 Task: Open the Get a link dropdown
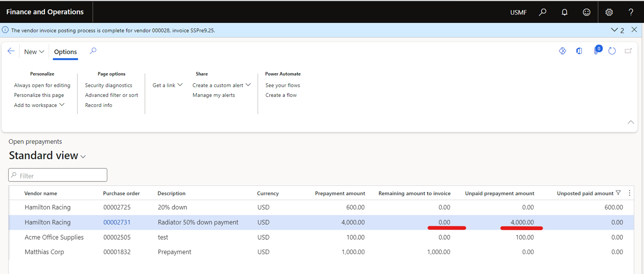coord(168,85)
